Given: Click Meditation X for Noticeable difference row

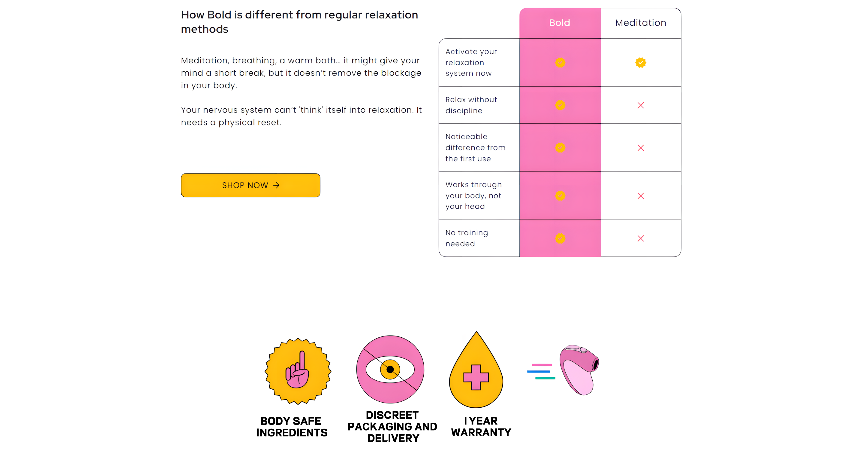Looking at the screenshot, I should tap(641, 148).
